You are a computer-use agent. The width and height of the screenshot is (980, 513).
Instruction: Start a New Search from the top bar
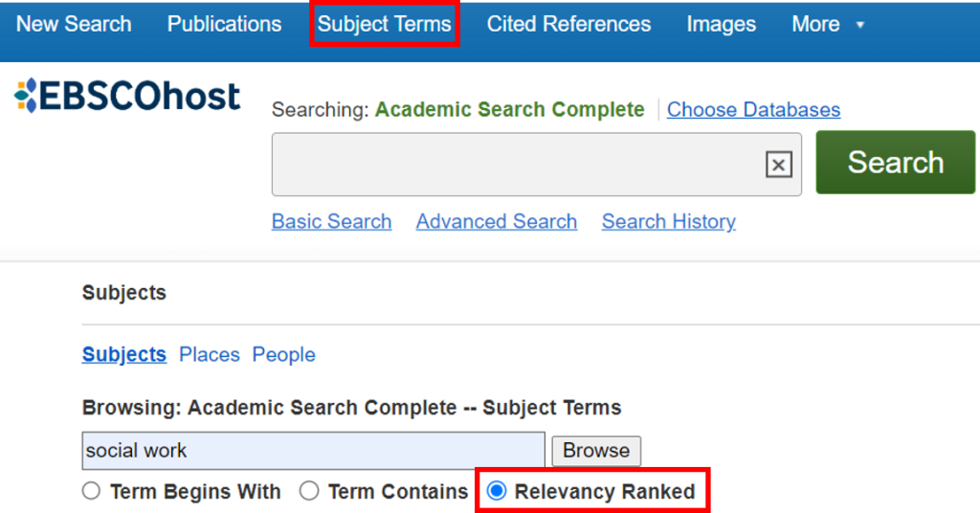74,24
